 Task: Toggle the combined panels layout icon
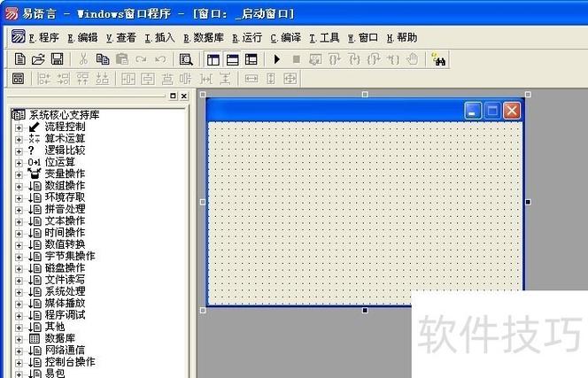(251, 59)
